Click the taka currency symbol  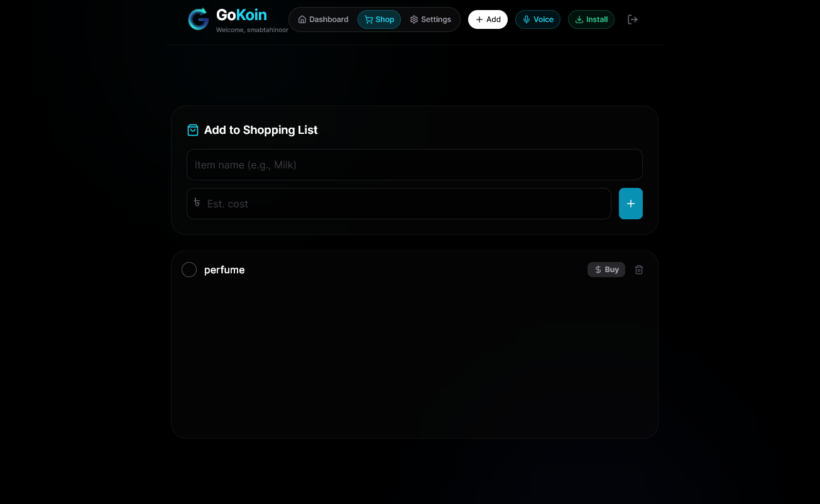coord(197,202)
